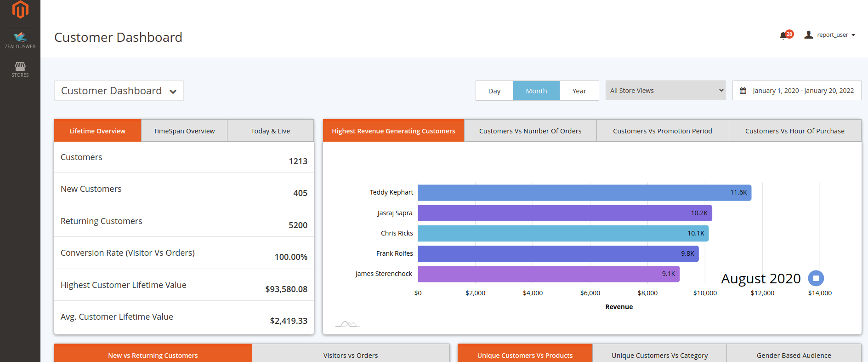This screenshot has height=362, width=868.
Task: Open the All Store Views dropdown
Action: pos(665,91)
